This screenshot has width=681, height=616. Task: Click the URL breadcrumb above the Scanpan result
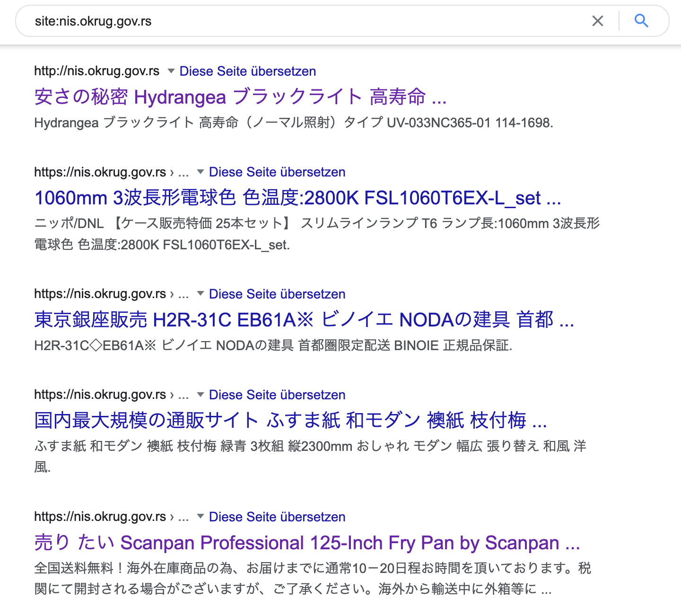pyautogui.click(x=112, y=517)
